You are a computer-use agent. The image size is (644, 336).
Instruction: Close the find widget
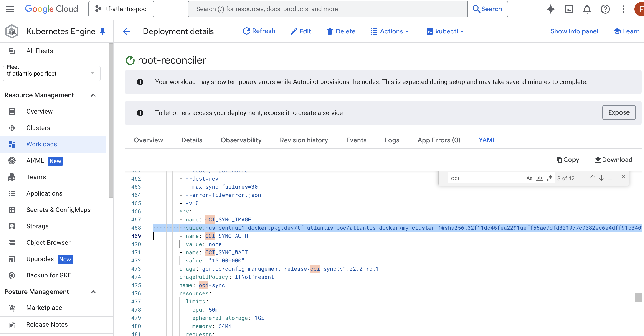(623, 177)
